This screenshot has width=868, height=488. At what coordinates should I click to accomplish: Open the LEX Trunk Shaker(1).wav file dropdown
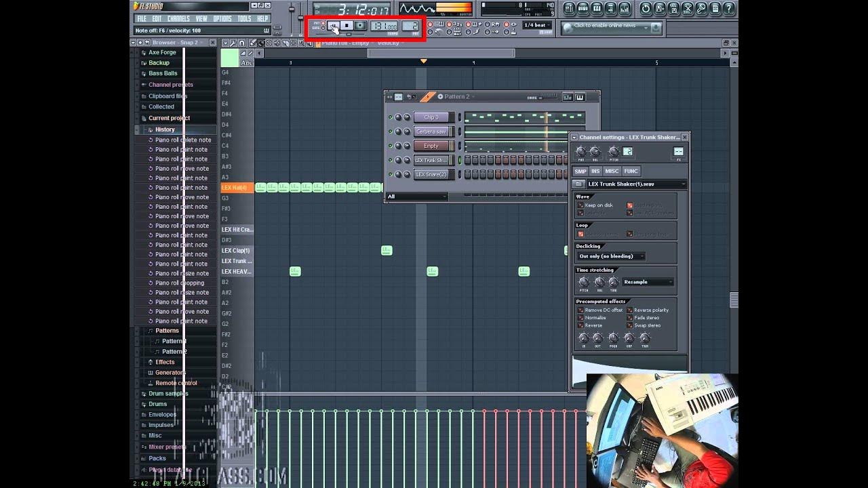pos(636,184)
